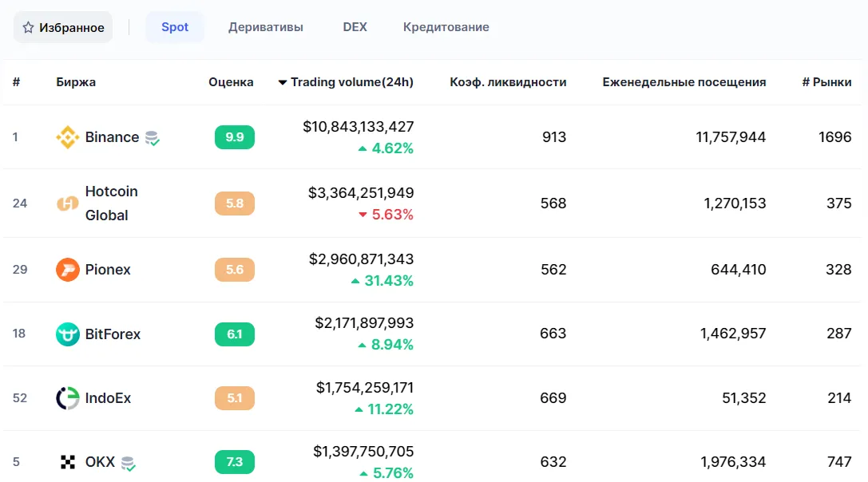This screenshot has width=868, height=482.
Task: Click the BitForex logo icon
Action: [68, 334]
